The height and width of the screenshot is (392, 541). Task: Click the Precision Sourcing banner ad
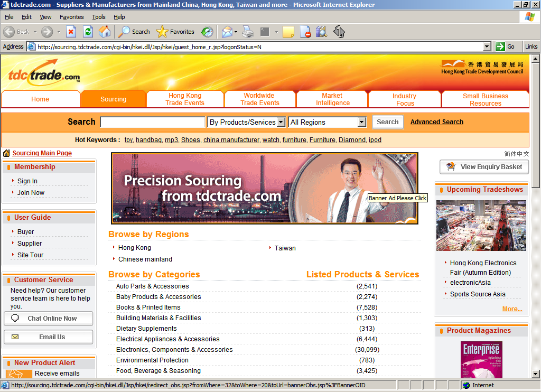tap(265, 189)
